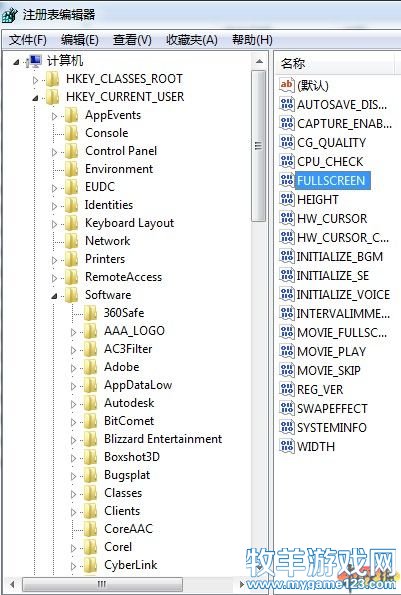This screenshot has height=595, width=401.
Task: Expand the HKEY_CLASSES_ROOT key
Action: tap(35, 80)
